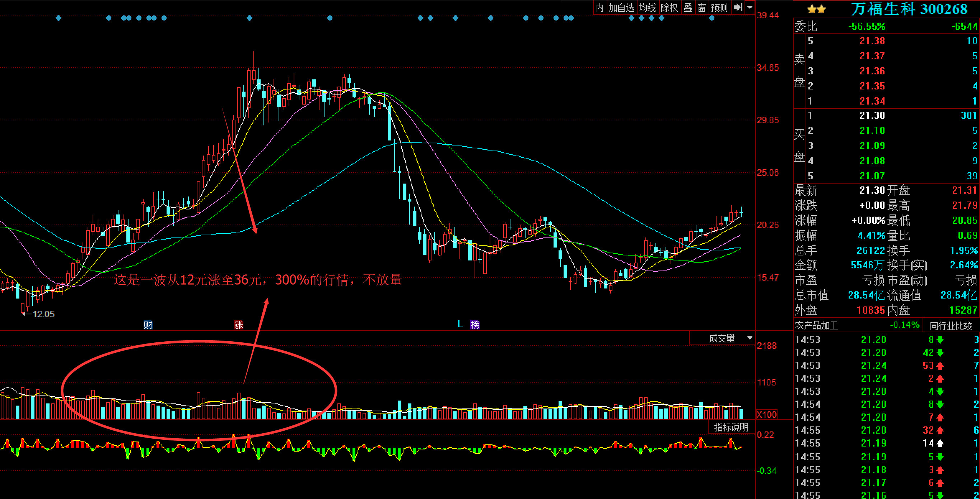
Task: Click the 内 toolbar button
Action: (x=599, y=8)
